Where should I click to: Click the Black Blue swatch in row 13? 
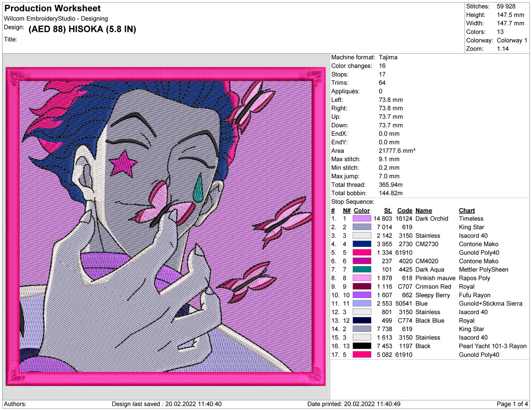(x=362, y=320)
